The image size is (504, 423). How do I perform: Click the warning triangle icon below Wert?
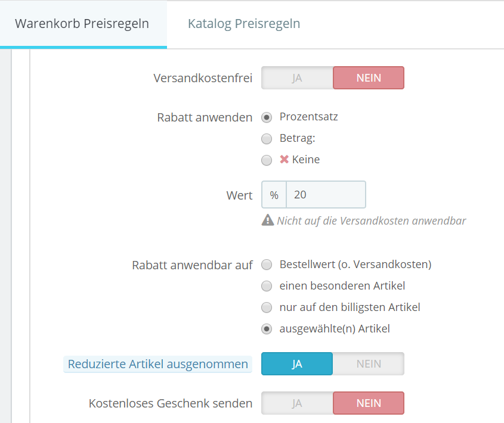tap(268, 220)
